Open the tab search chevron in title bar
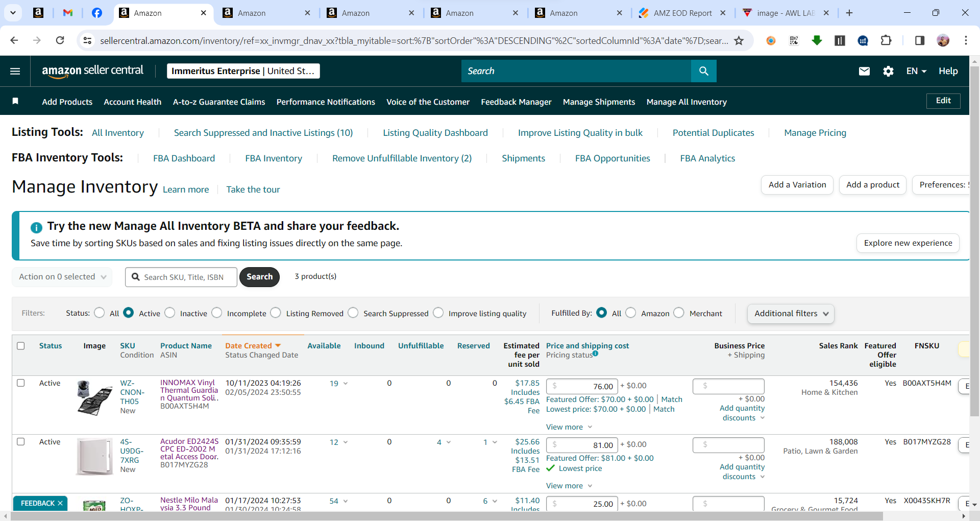 13,13
